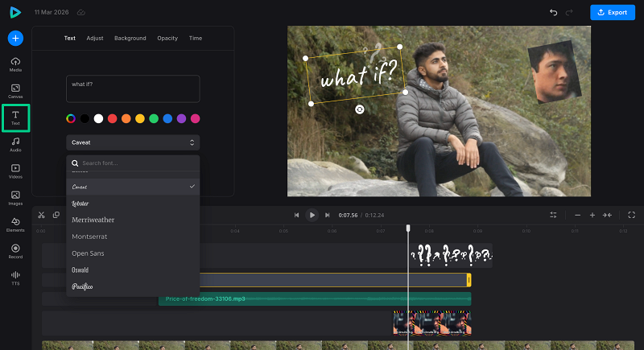644x350 pixels.
Task: Select the face image overlay in preview
Action: click(x=555, y=72)
